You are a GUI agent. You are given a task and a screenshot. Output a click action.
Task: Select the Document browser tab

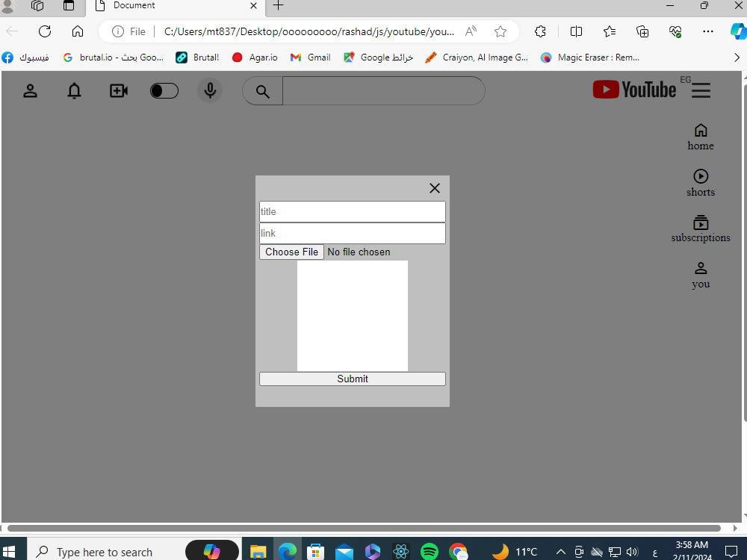pos(174,6)
